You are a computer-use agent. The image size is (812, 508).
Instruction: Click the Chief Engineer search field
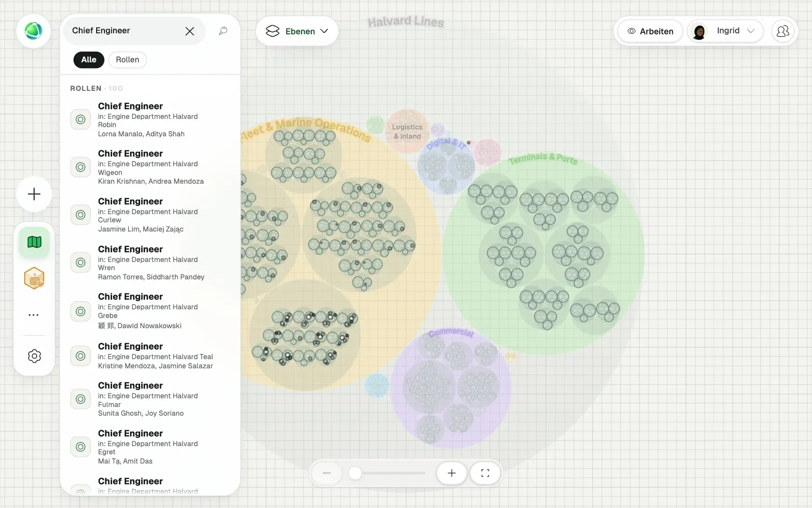pyautogui.click(x=127, y=31)
